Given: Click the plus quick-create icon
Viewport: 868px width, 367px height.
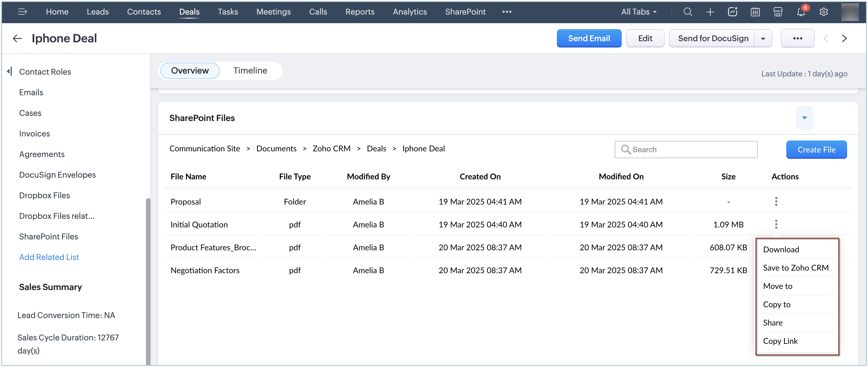Looking at the screenshot, I should (710, 12).
